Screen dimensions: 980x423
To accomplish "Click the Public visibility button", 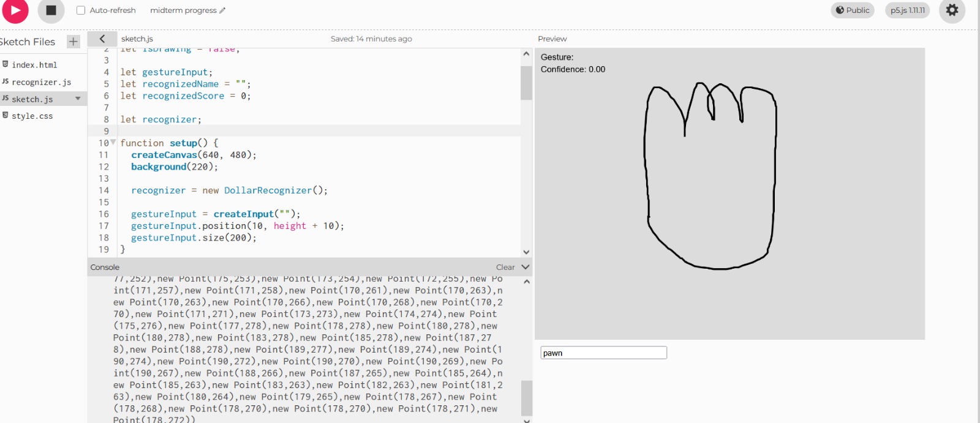I will click(853, 10).
